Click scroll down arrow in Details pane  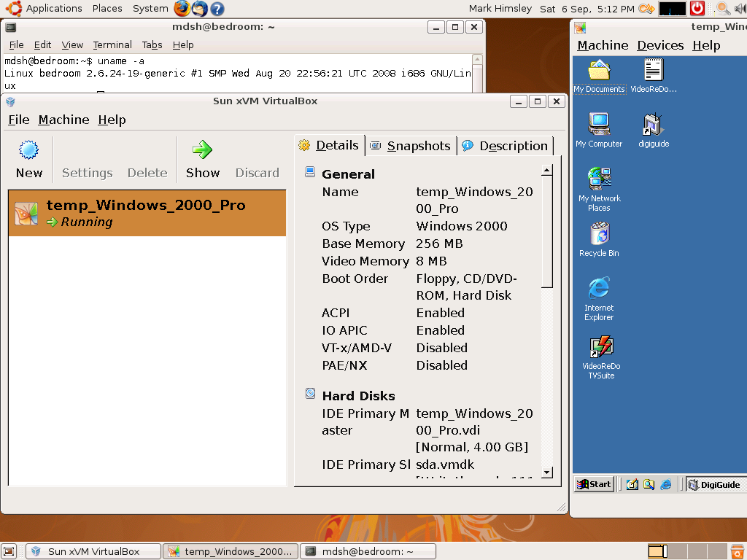coord(546,472)
